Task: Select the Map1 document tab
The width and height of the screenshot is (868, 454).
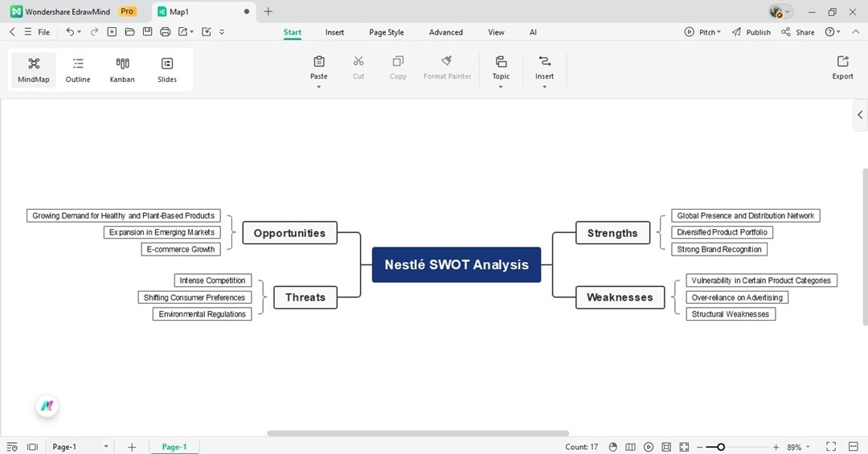Action: [x=203, y=11]
